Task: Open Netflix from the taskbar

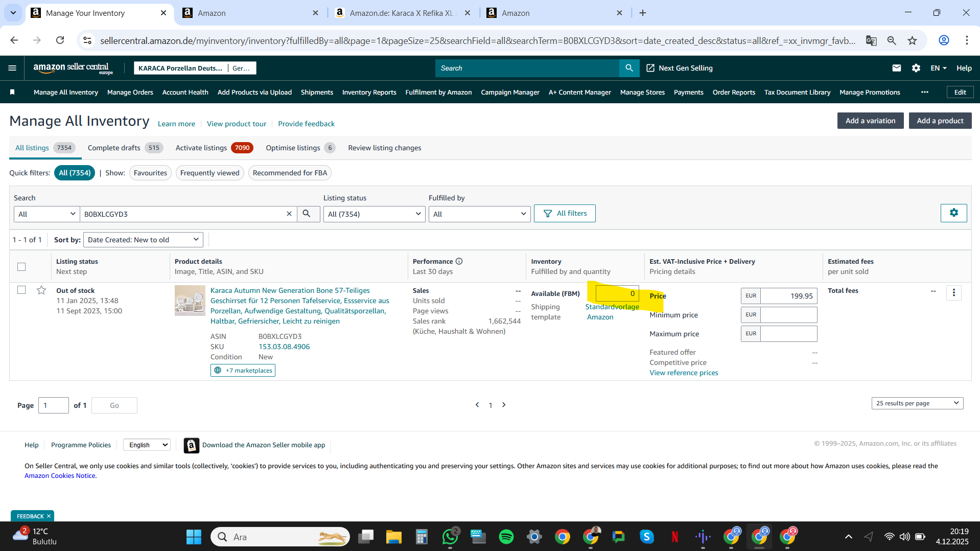Action: point(674,537)
